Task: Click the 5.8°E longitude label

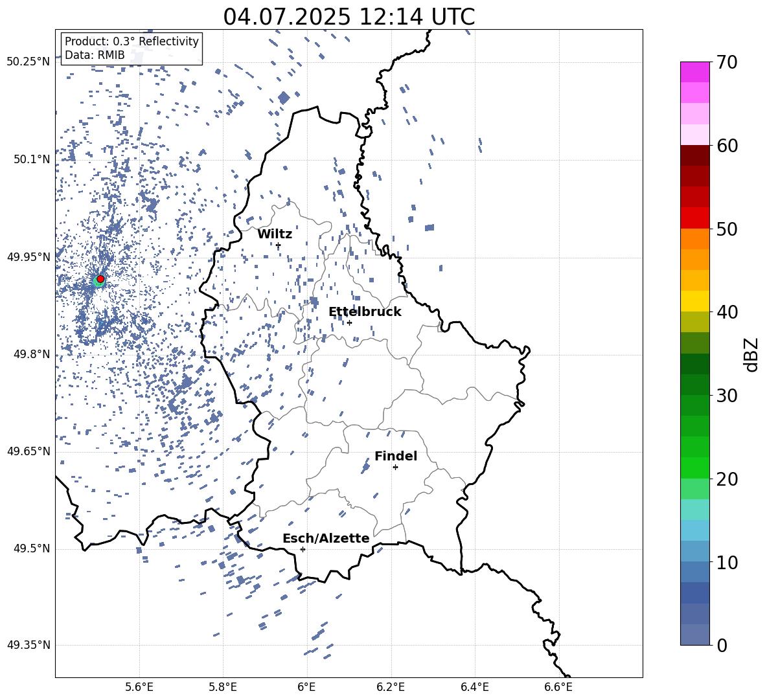Action: pos(223,687)
